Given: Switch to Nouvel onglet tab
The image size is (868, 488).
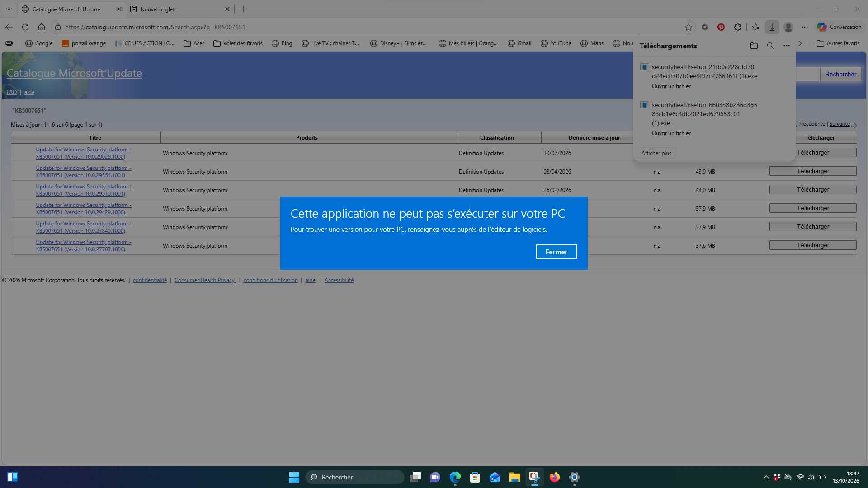Looking at the screenshot, I should click(180, 9).
